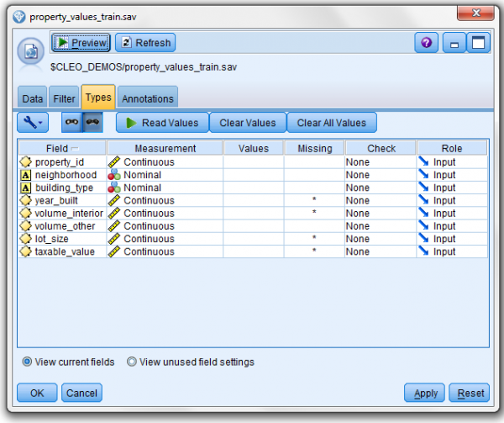504x423 pixels.
Task: Click the Missing column header
Action: coord(315,148)
